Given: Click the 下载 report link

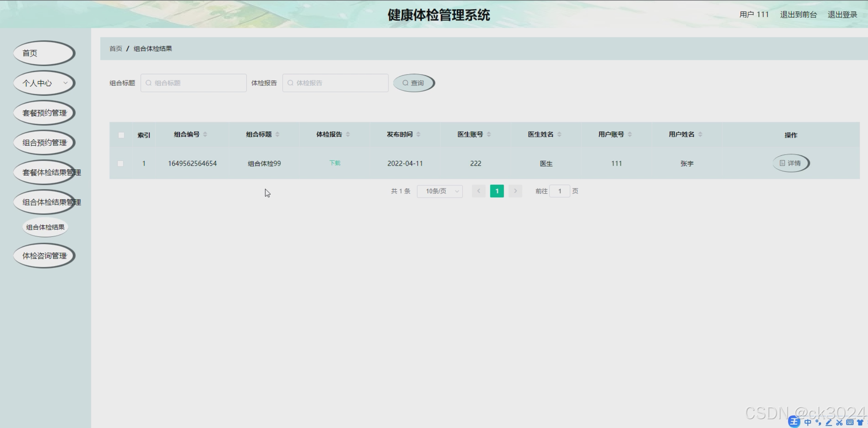Looking at the screenshot, I should click(335, 163).
